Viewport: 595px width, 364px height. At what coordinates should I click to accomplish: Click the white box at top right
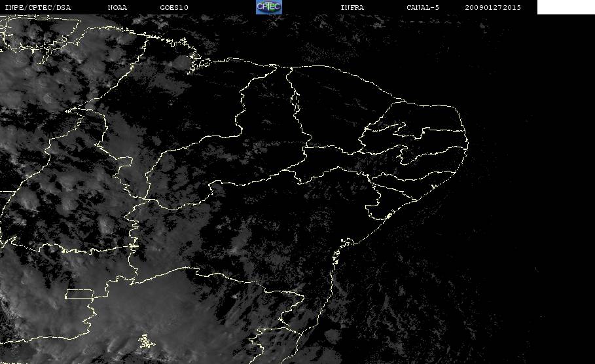(x=566, y=7)
